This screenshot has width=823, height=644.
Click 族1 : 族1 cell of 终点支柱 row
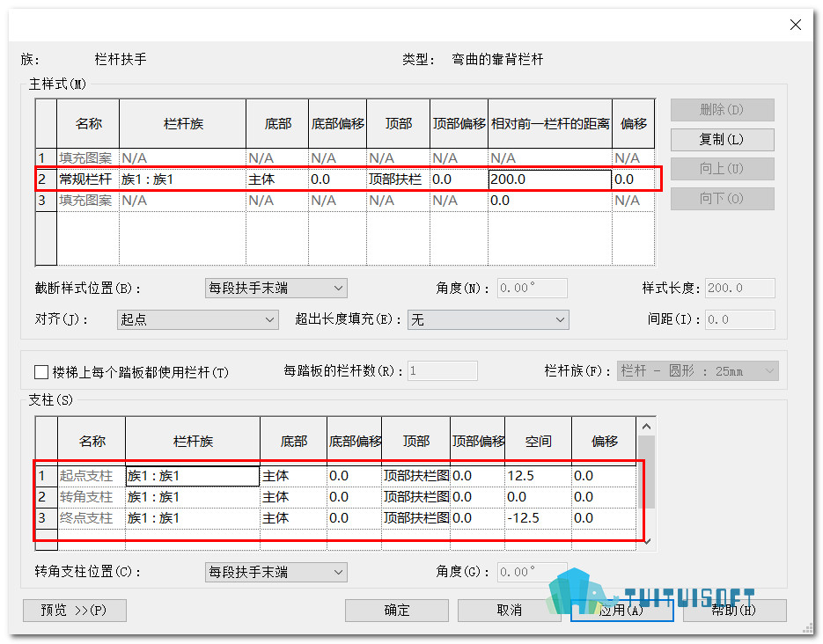pyautogui.click(x=193, y=518)
